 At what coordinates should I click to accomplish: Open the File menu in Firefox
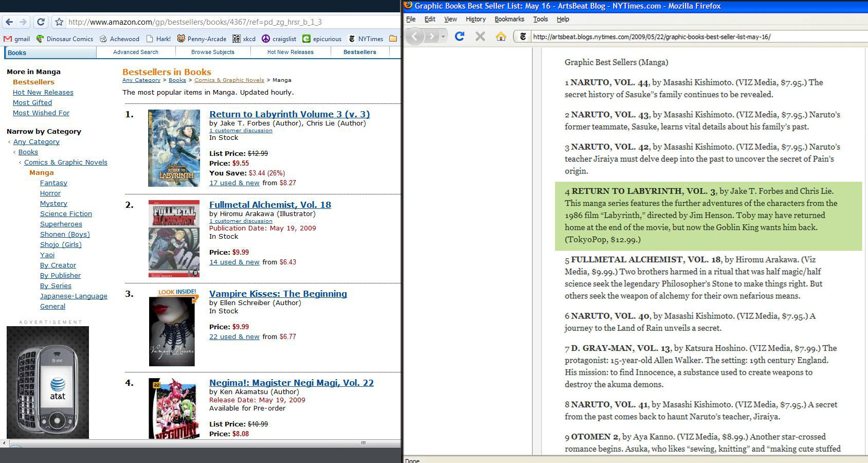[x=411, y=19]
